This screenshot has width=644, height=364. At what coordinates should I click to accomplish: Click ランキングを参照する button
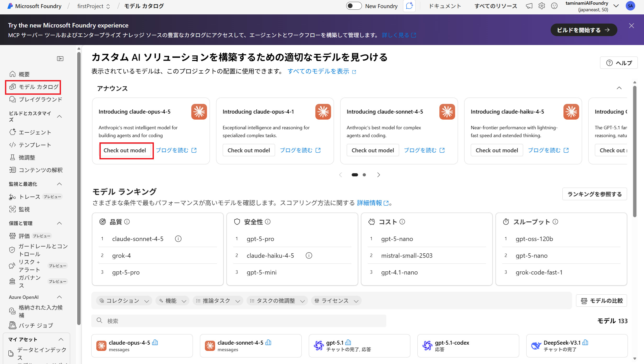[594, 194]
